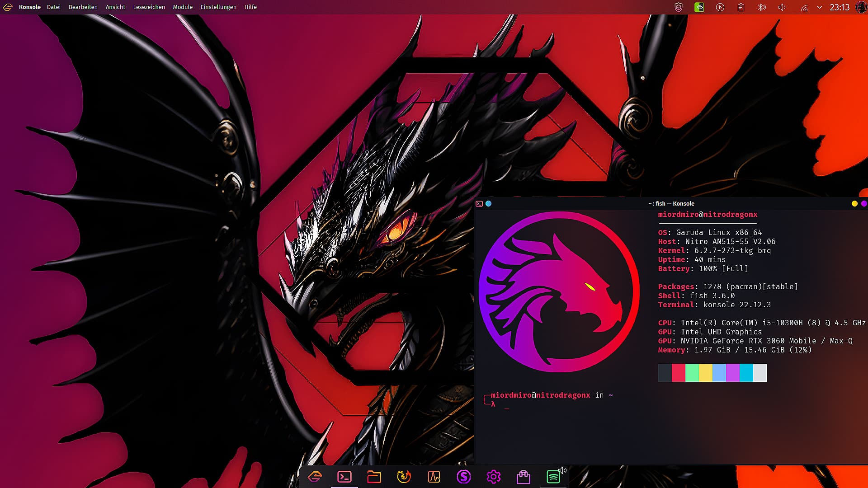Click the 'Host: Nitro AN515-55 V2.06' line
This screenshot has height=488, width=868.
pos(717,241)
